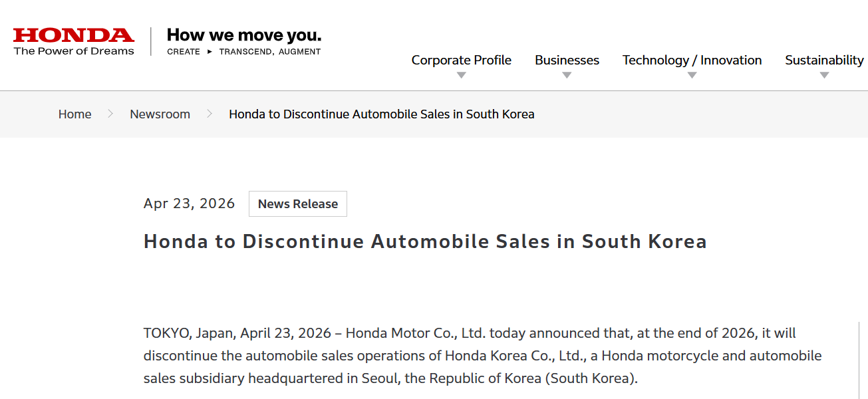868x399 pixels.
Task: Click the News Release tag
Action: [297, 204]
